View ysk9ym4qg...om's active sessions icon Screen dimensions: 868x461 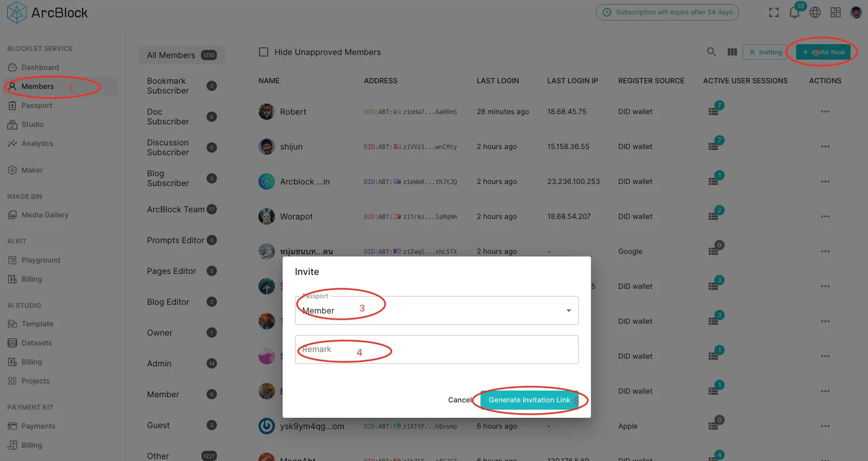(x=713, y=426)
